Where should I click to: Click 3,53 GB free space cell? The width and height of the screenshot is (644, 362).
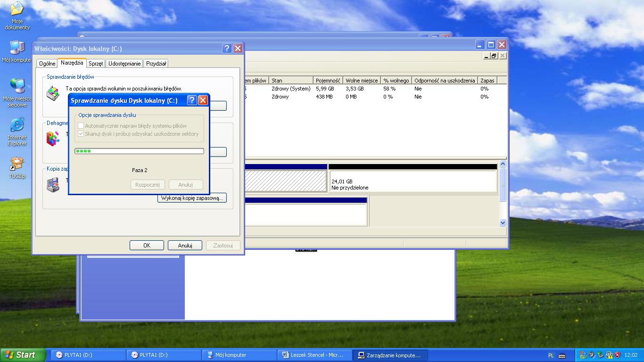355,89
